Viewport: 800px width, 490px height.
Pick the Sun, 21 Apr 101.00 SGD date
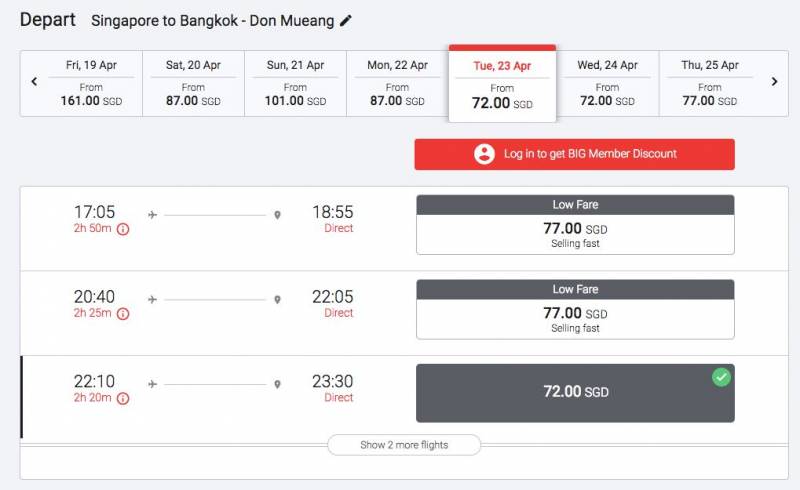[x=295, y=82]
